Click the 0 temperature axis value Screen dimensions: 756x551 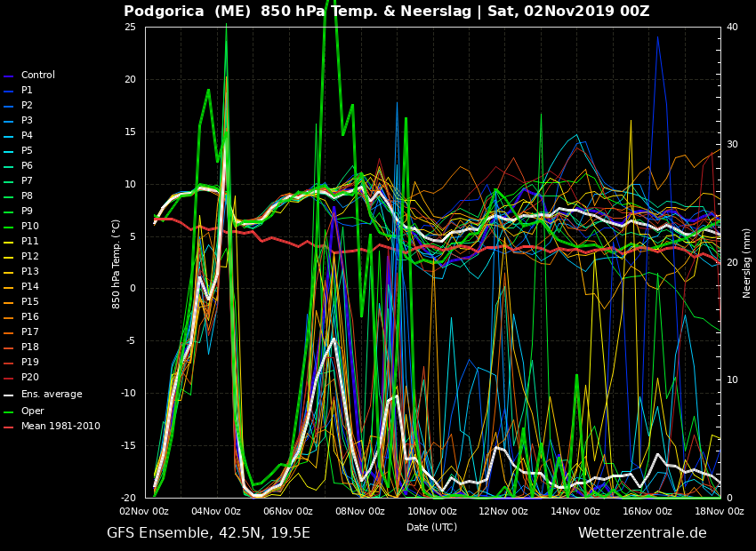pyautogui.click(x=133, y=289)
